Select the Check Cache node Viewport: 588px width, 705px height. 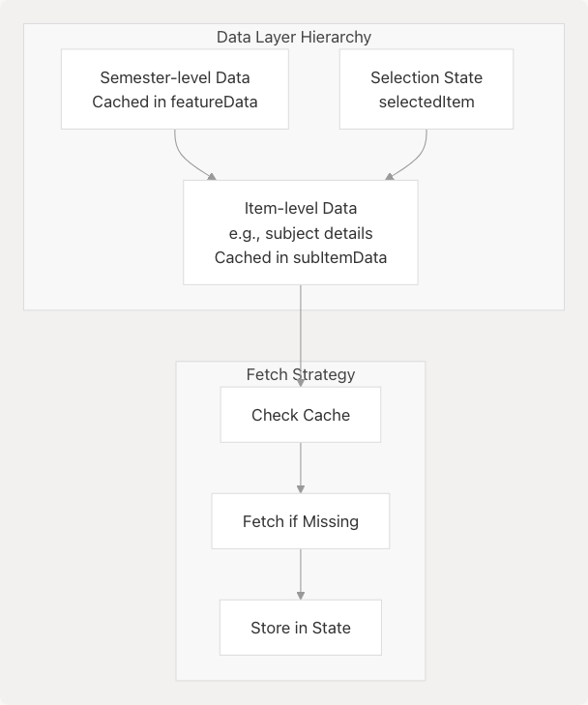coord(300,415)
